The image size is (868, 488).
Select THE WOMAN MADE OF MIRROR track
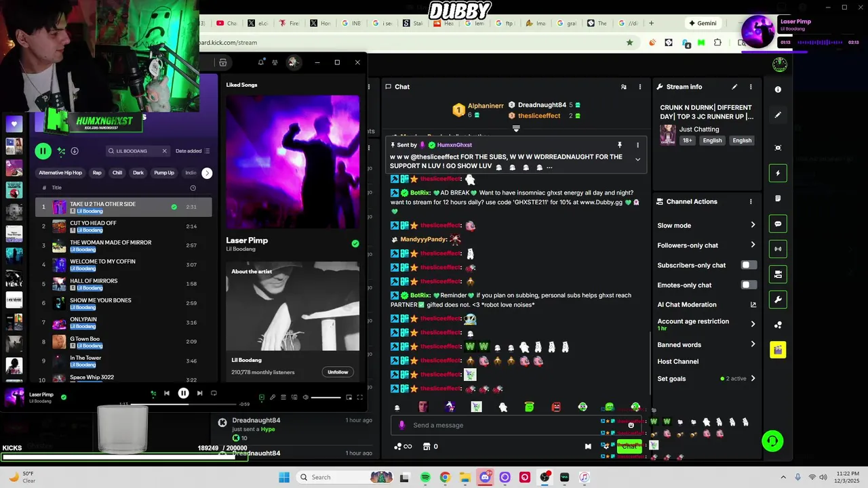click(123, 245)
